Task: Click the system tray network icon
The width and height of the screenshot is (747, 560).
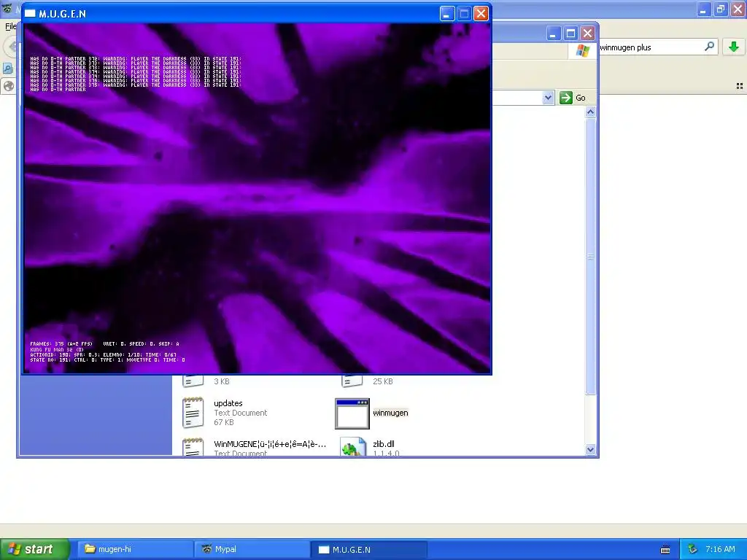Action: 692,549
